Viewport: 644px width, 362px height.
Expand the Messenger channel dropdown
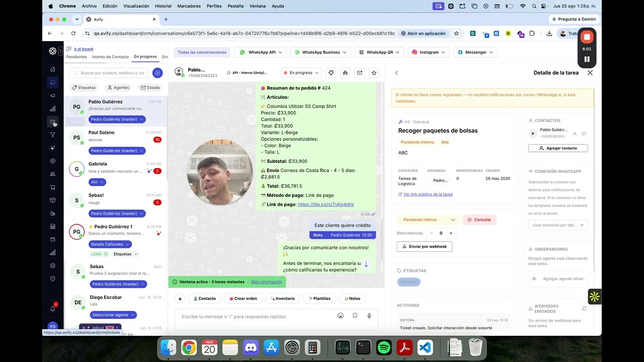point(475,52)
